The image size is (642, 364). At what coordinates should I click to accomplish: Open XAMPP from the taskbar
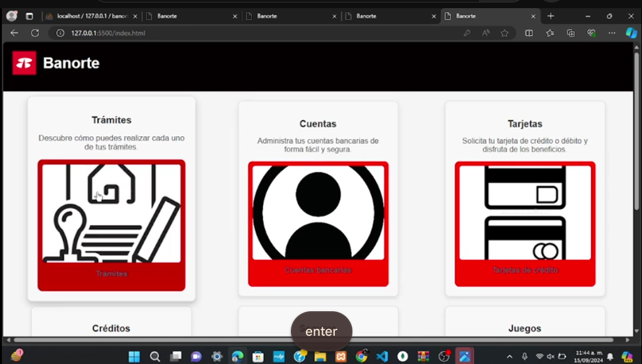pos(340,356)
